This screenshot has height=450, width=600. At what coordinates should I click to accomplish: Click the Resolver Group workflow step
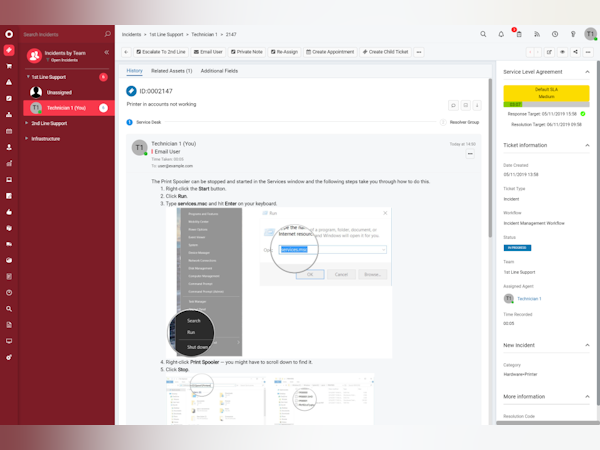point(460,122)
